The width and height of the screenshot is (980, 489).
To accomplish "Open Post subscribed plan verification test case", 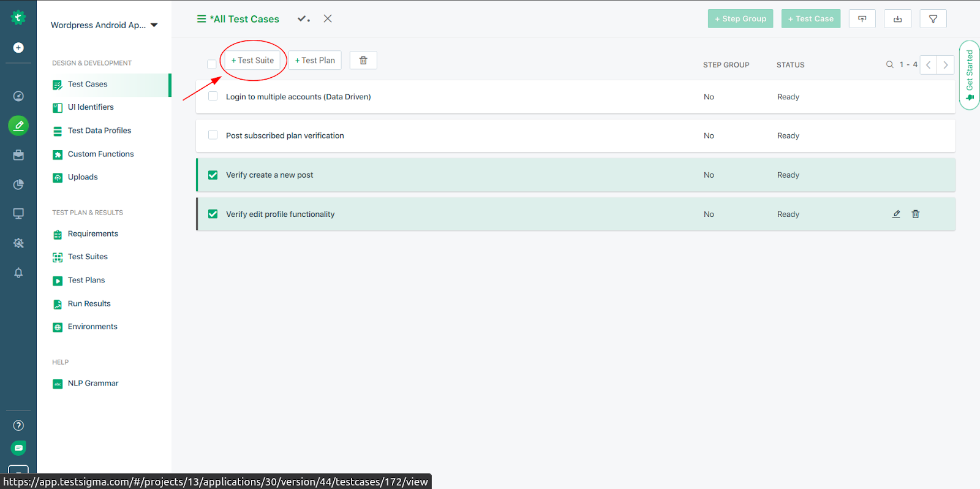I will [285, 135].
